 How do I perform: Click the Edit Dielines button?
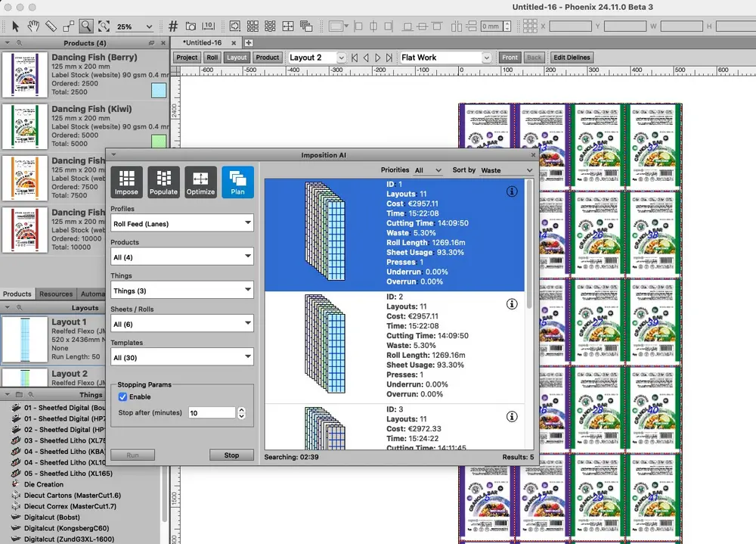point(572,58)
